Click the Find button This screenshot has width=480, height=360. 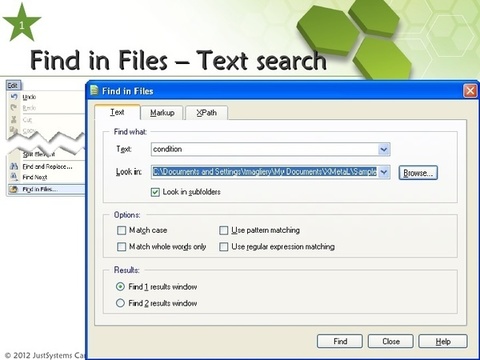(340, 341)
